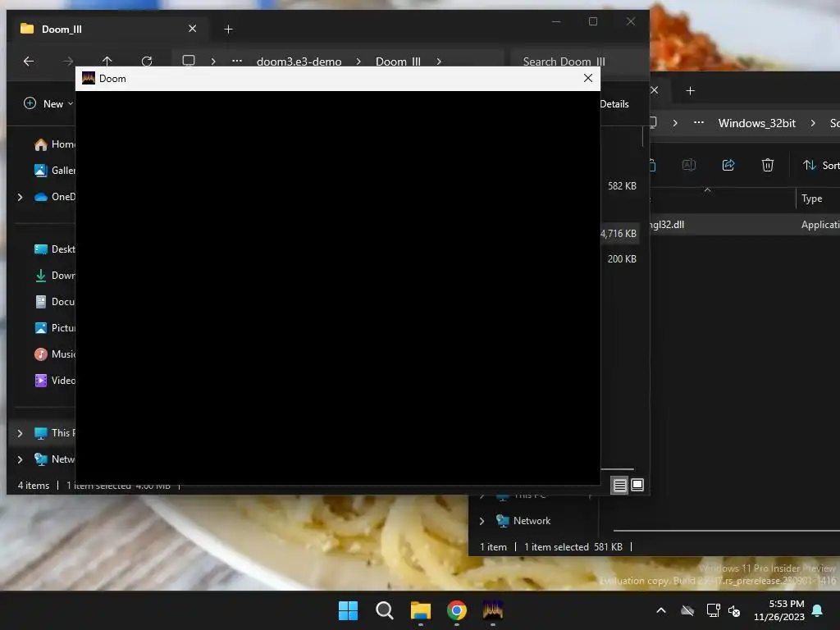Click the Share icon in Windows_32bit toolbar

728,165
